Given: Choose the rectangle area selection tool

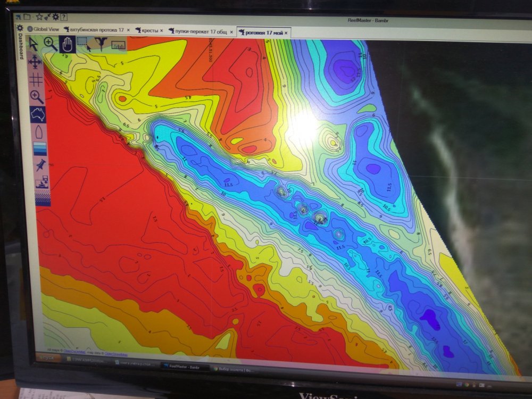Looking at the screenshot, I should (84, 44).
